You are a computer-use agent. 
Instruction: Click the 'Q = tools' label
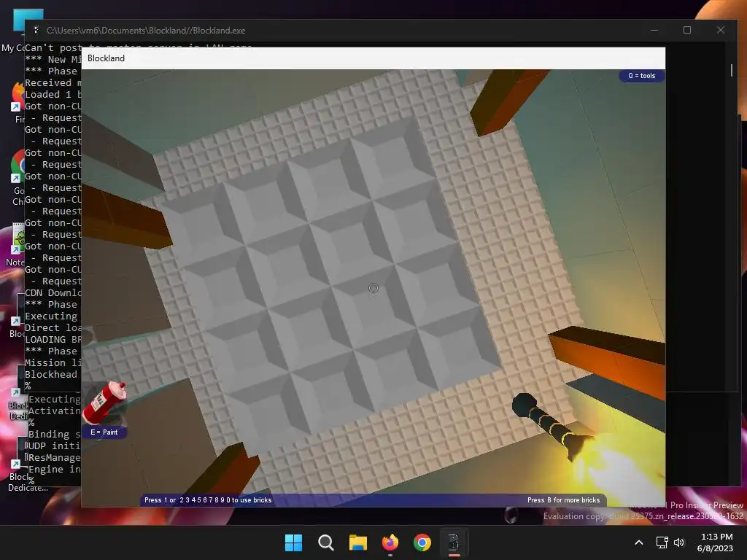[641, 76]
